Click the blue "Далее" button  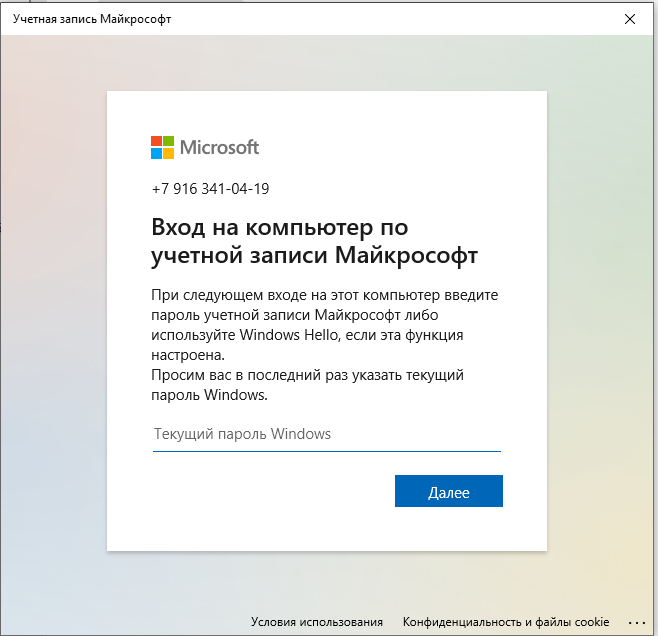(x=449, y=491)
